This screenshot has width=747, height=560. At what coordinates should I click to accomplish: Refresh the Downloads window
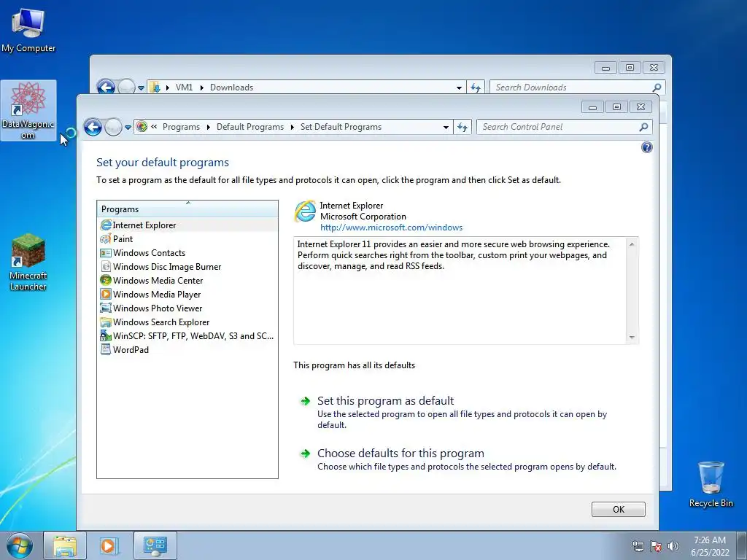click(x=476, y=87)
